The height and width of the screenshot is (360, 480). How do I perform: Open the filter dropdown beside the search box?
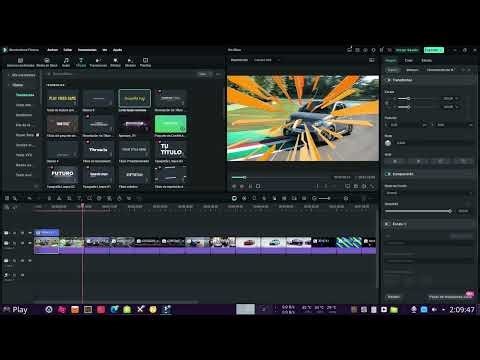tap(204, 74)
